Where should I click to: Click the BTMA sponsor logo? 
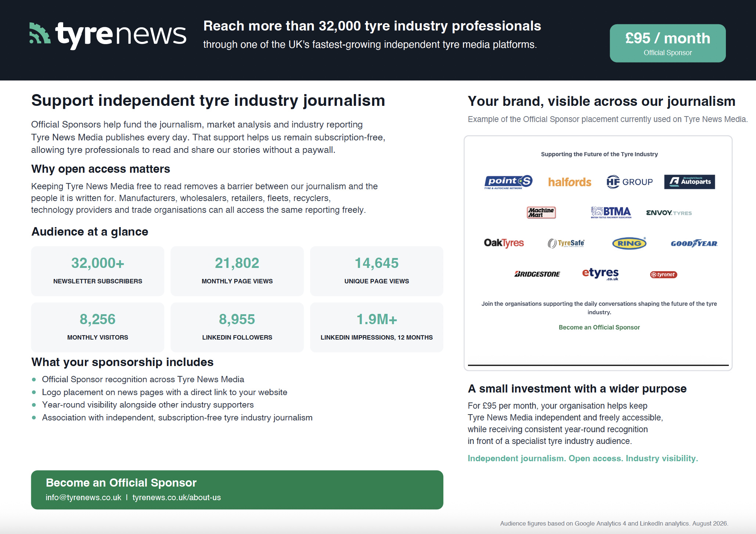(611, 212)
